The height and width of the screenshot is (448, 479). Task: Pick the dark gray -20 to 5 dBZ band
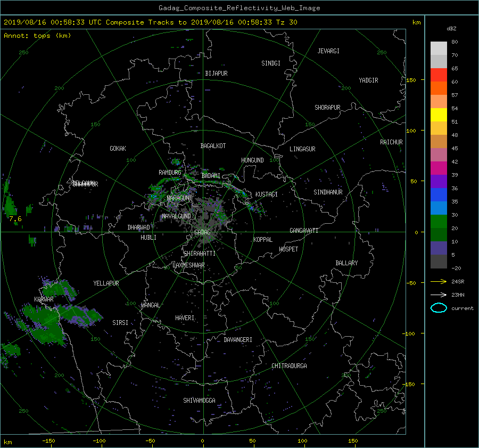(439, 262)
